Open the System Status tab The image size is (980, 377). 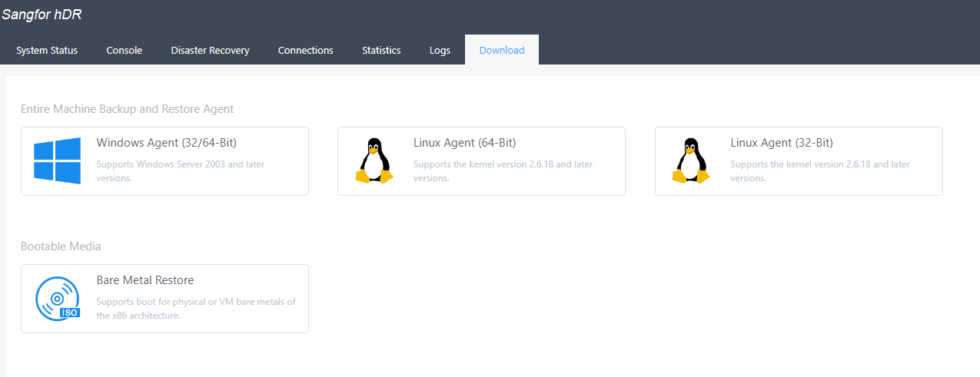click(47, 50)
